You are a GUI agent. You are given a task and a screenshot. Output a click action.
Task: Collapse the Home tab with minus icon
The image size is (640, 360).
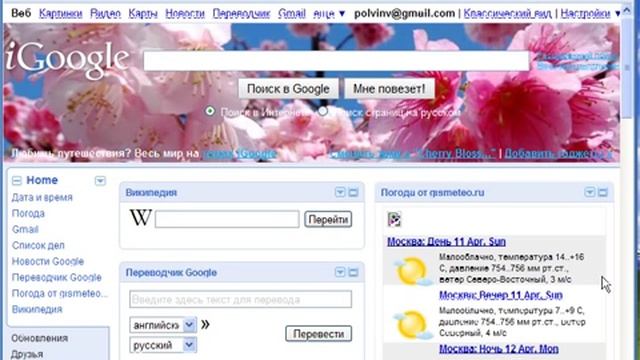click(17, 180)
